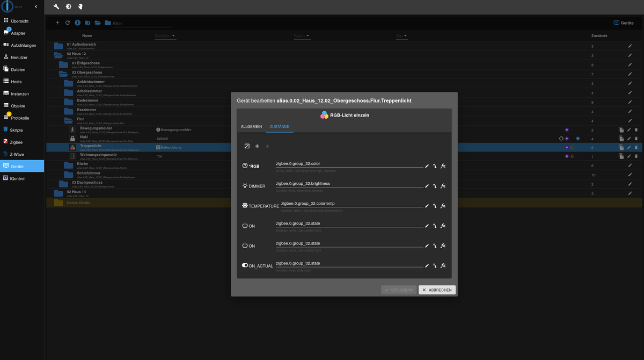Open the Funktion column filter dropdown
Screen dimensions: 644x360
click(x=165, y=36)
